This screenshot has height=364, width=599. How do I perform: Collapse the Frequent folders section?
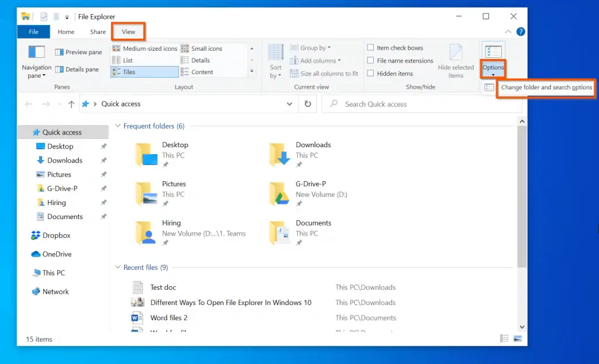(x=118, y=126)
